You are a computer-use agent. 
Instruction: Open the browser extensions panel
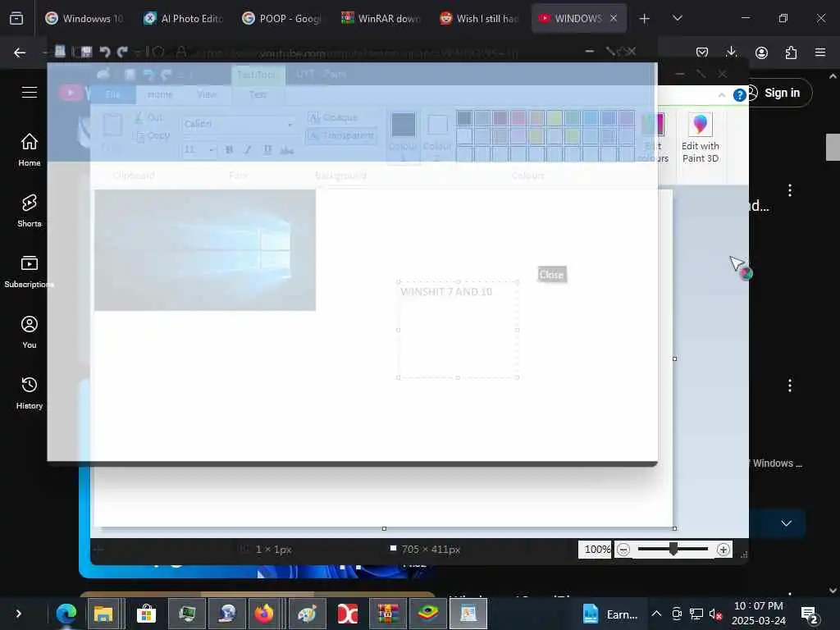(x=791, y=52)
